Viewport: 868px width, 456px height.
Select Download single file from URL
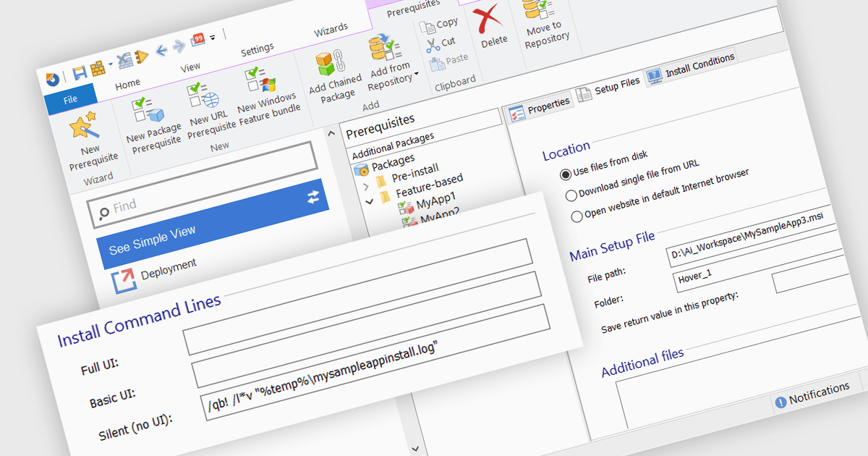[632, 180]
